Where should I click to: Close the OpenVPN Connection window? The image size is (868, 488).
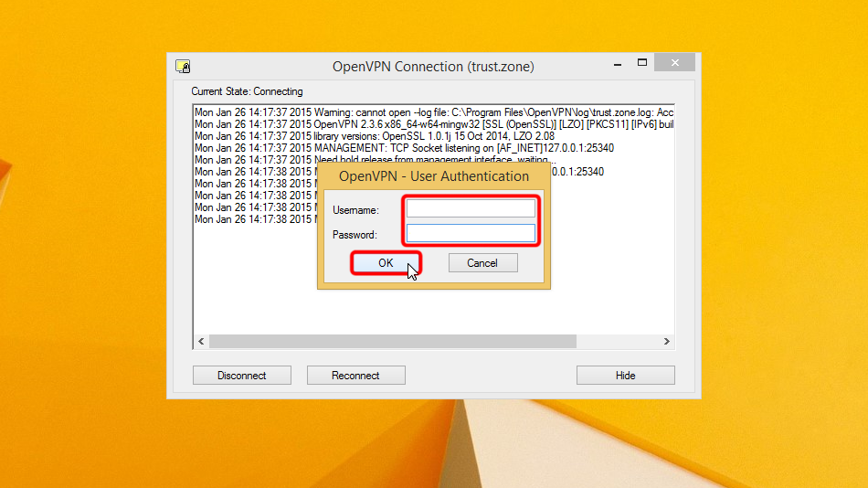click(x=674, y=63)
